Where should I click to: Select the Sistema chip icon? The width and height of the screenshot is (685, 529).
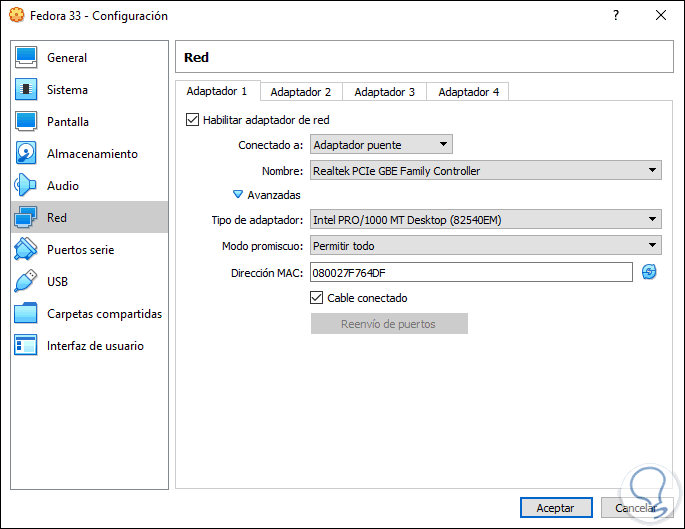click(x=27, y=90)
